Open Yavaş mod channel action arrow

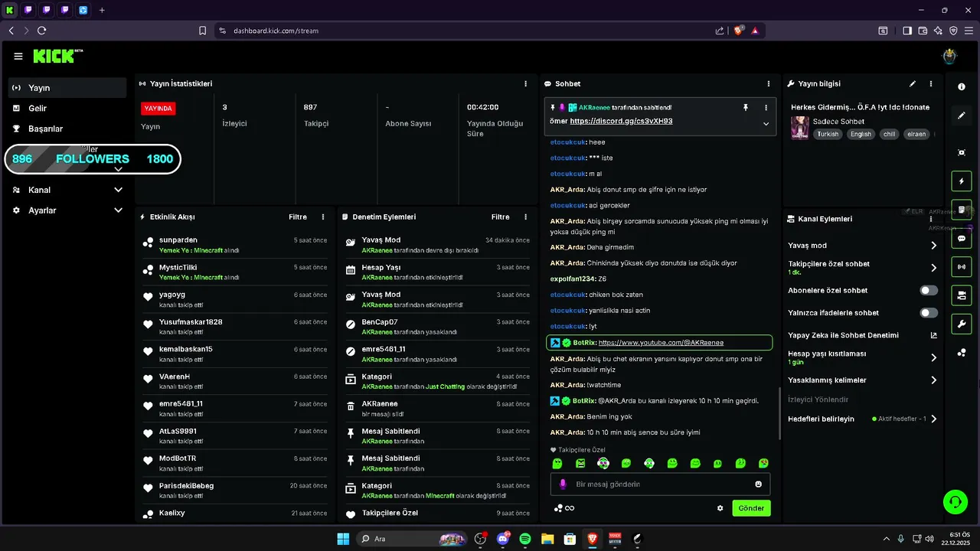[x=933, y=246]
